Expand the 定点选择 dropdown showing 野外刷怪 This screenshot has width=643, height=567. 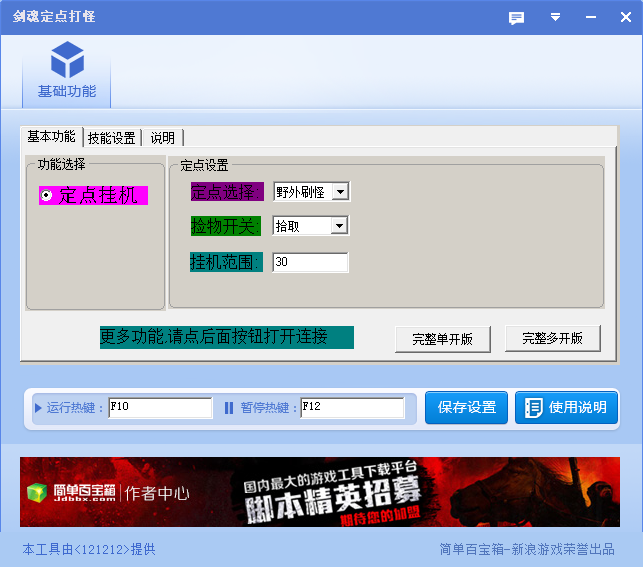tap(340, 191)
